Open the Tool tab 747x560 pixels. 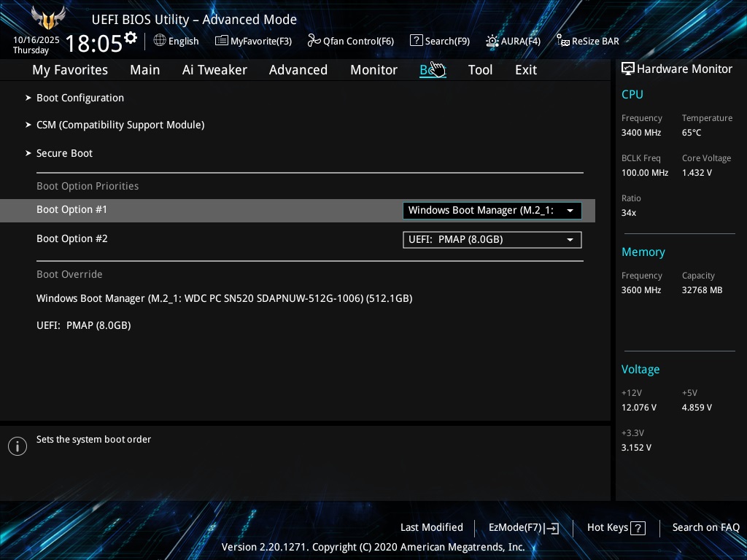point(480,70)
